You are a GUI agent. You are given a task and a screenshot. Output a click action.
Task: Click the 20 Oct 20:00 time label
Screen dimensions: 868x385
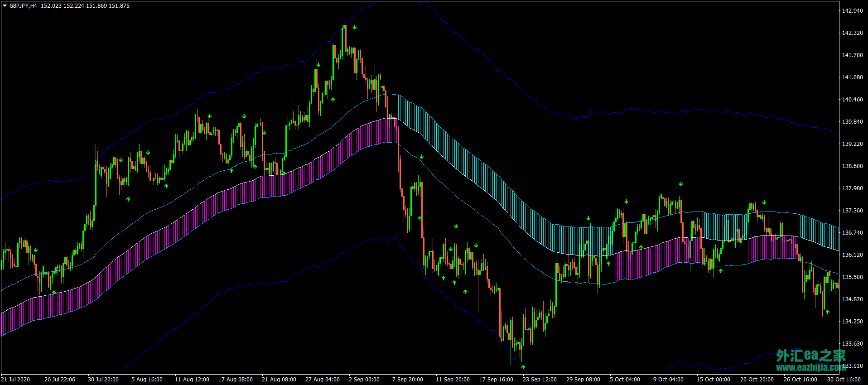757,380
